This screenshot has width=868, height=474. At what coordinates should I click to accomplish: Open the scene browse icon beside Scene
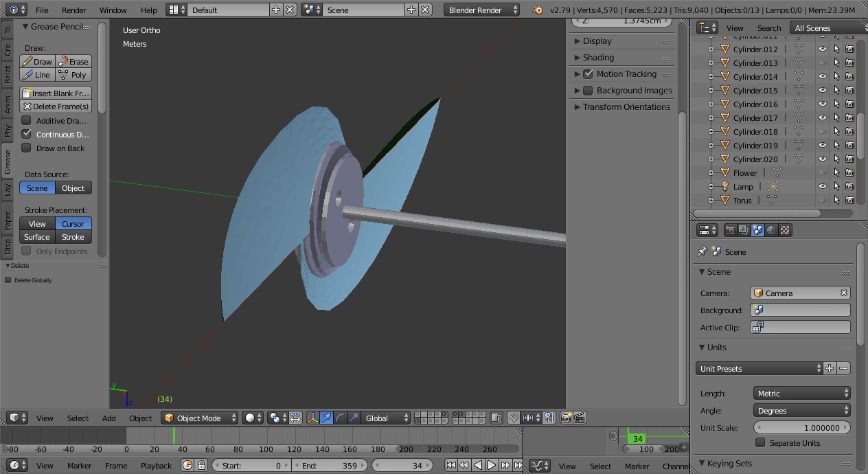tap(312, 10)
